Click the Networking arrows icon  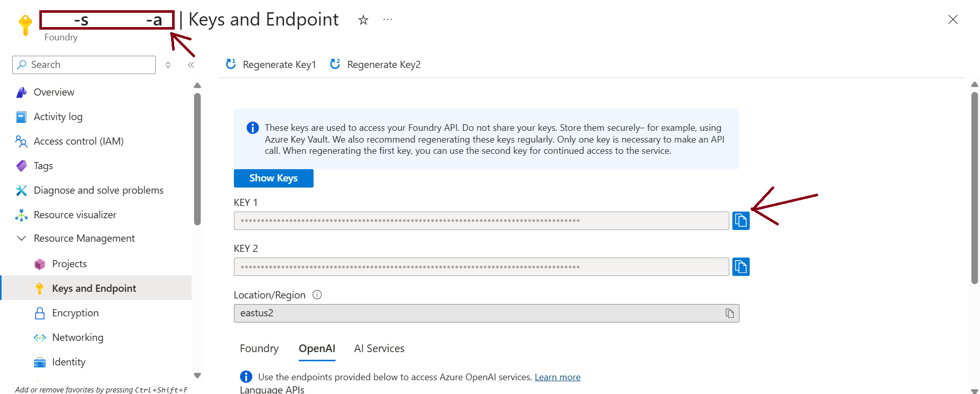tap(40, 338)
